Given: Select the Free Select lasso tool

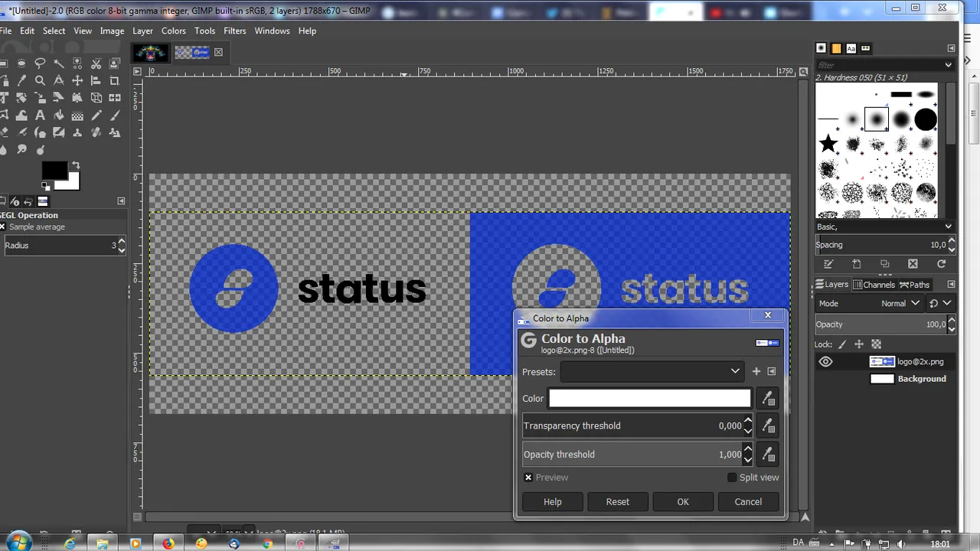Looking at the screenshot, I should 40,64.
